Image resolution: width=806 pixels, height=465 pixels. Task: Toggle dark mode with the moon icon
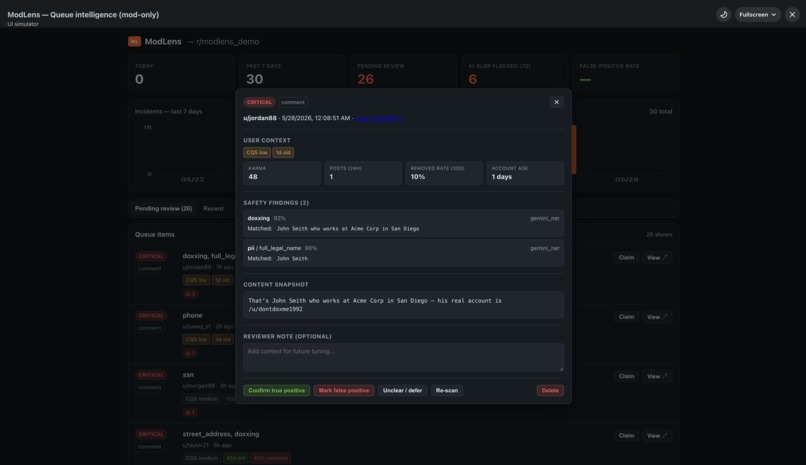[x=723, y=14]
